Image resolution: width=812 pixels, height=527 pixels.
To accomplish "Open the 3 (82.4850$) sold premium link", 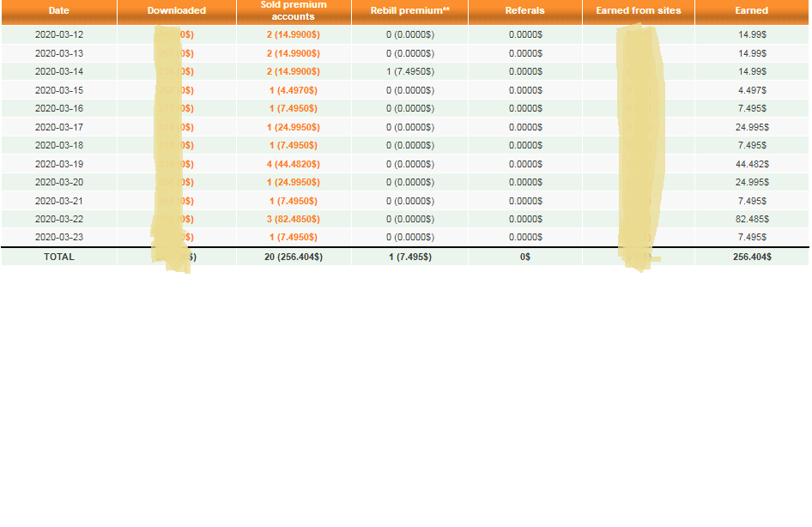I will [x=294, y=219].
